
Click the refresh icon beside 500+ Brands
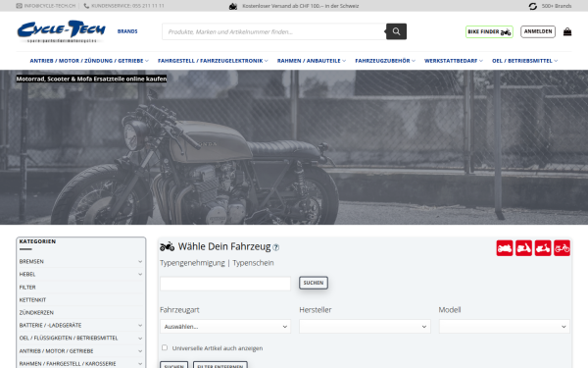(x=532, y=6)
